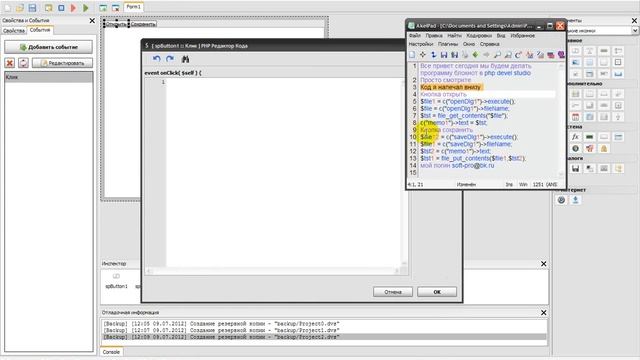Image resolution: width=640 pixels, height=360 pixels.
Task: Open the Свойства tab
Action: [x=14, y=31]
